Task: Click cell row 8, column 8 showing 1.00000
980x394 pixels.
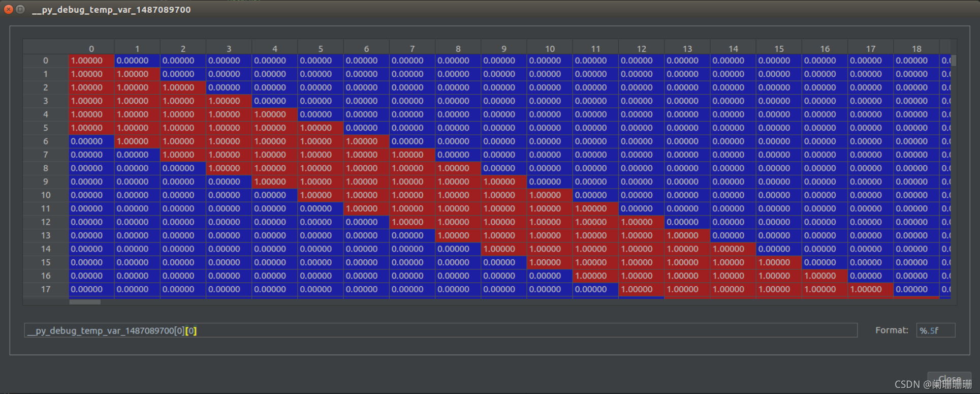Action: 458,168
